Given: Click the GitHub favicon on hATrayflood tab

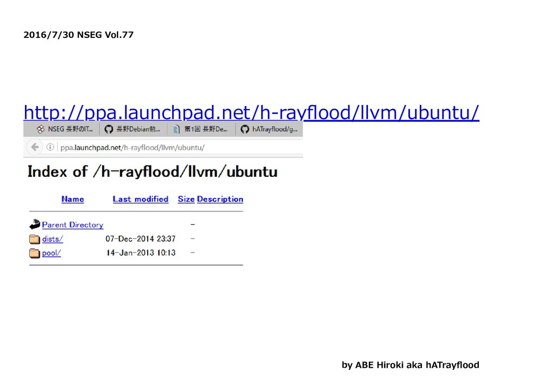Looking at the screenshot, I should tap(245, 129).
